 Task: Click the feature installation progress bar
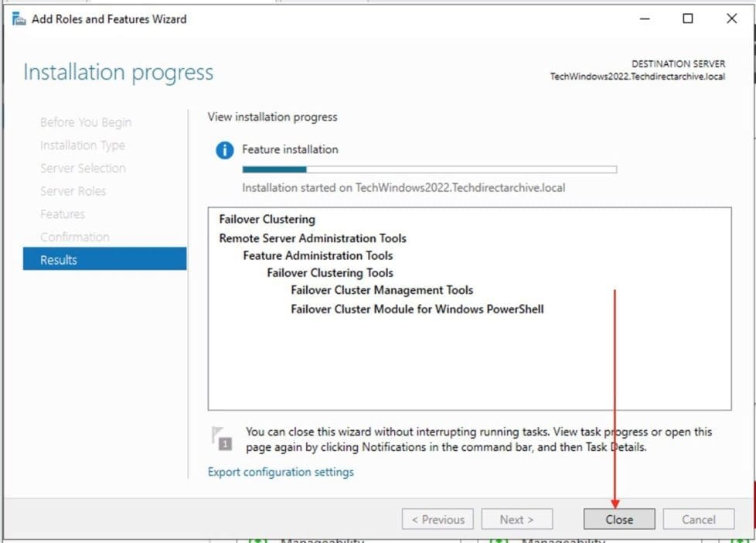(429, 169)
